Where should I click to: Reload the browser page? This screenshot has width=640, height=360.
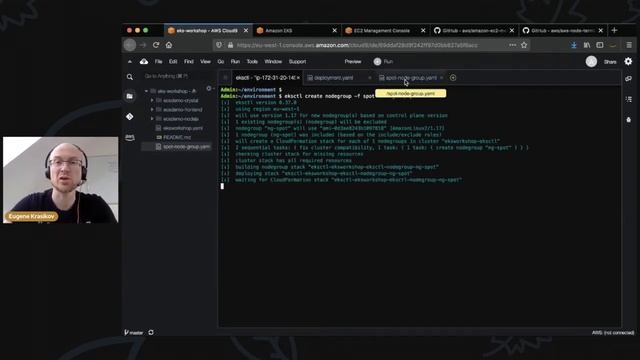(x=156, y=45)
